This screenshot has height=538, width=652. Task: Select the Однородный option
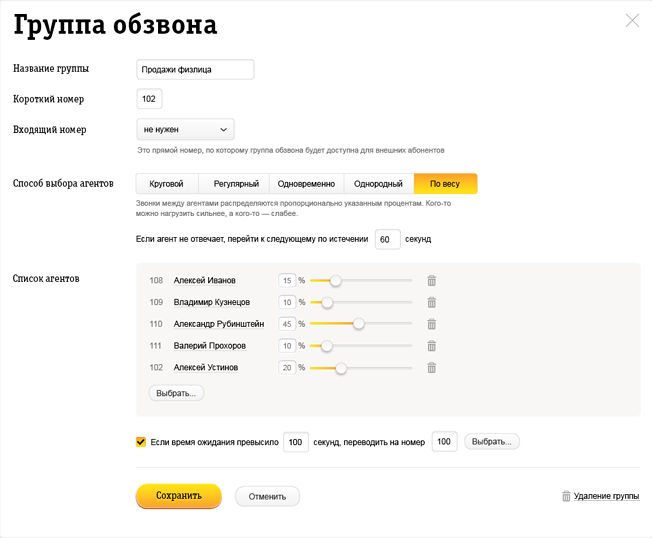[378, 184]
